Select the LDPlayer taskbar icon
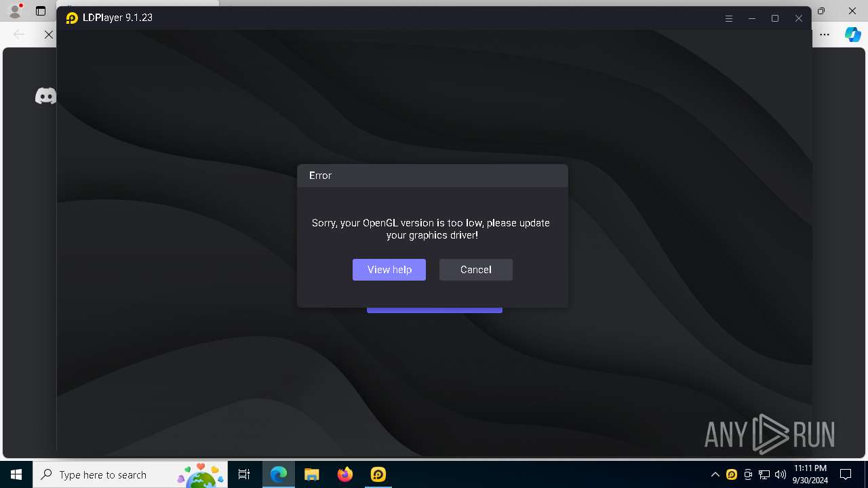The width and height of the screenshot is (868, 488). (378, 474)
